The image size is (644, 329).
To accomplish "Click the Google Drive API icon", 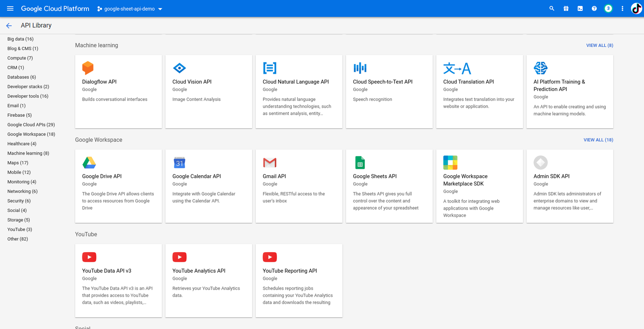I will coord(89,162).
